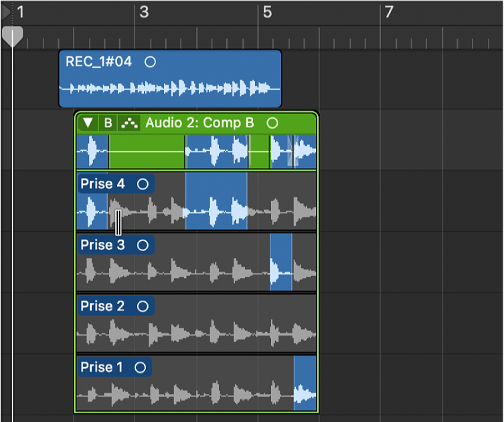Click the circle on Audio 2: Comp B
The height and width of the screenshot is (422, 504).
pyautogui.click(x=272, y=123)
